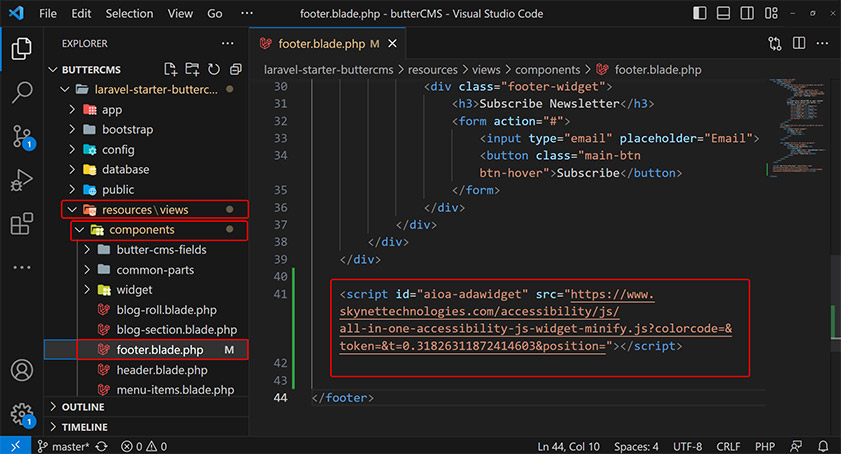
Task: Expand the OUTLINE section
Action: tap(83, 407)
